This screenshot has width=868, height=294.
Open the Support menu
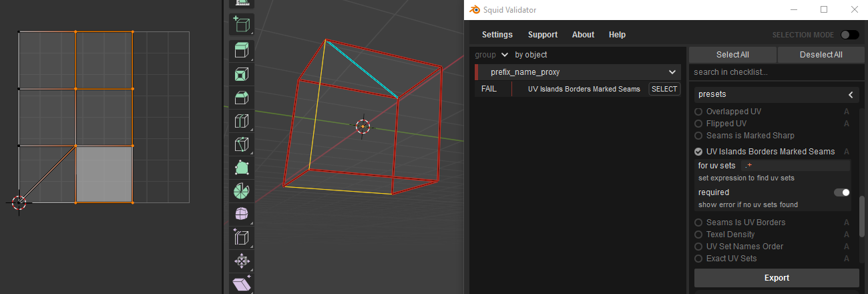click(542, 35)
